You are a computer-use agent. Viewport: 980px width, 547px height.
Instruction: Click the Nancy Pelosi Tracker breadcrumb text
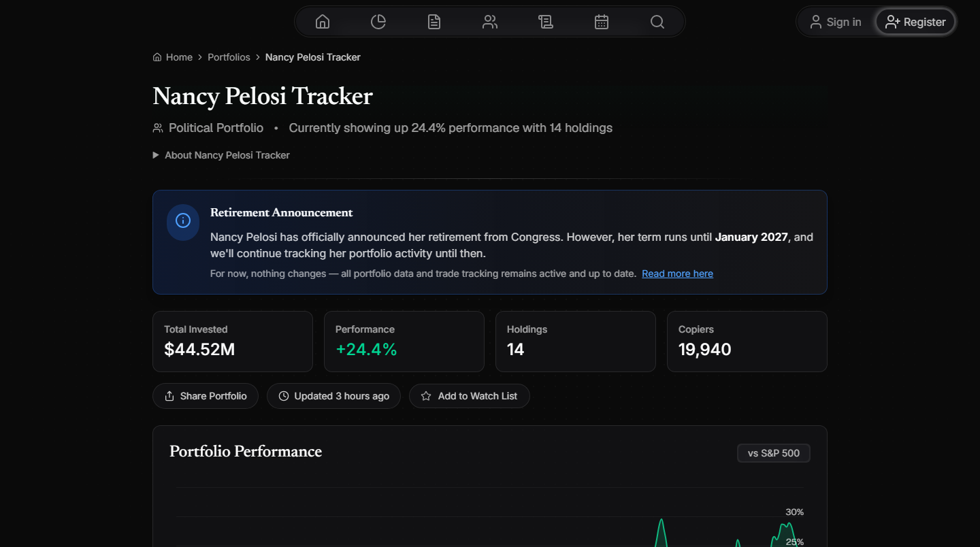[313, 57]
